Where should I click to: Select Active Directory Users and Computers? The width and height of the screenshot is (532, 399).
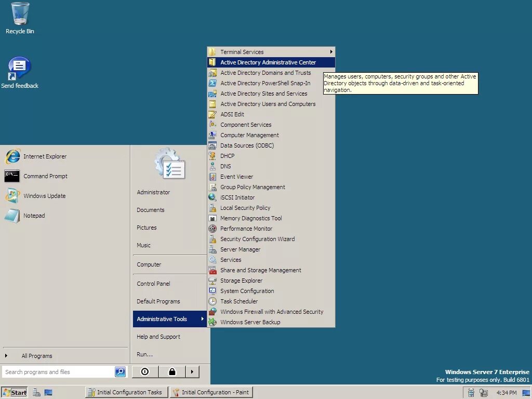coord(271,104)
